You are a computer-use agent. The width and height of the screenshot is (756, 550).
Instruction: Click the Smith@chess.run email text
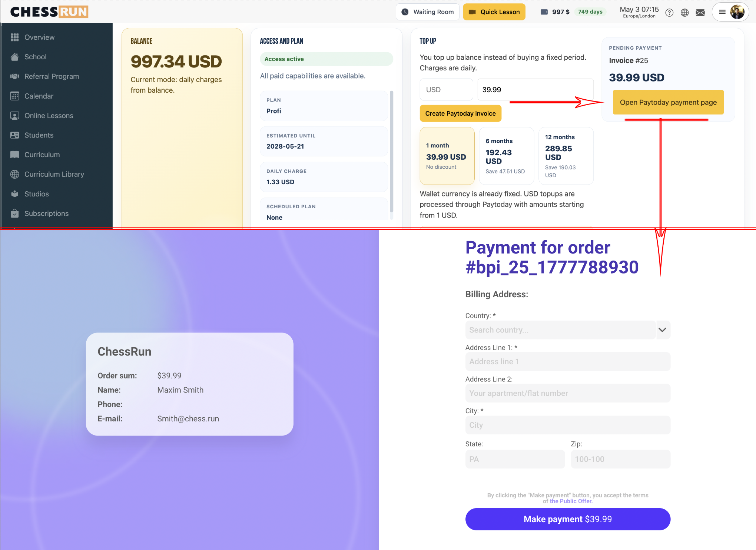click(x=188, y=419)
